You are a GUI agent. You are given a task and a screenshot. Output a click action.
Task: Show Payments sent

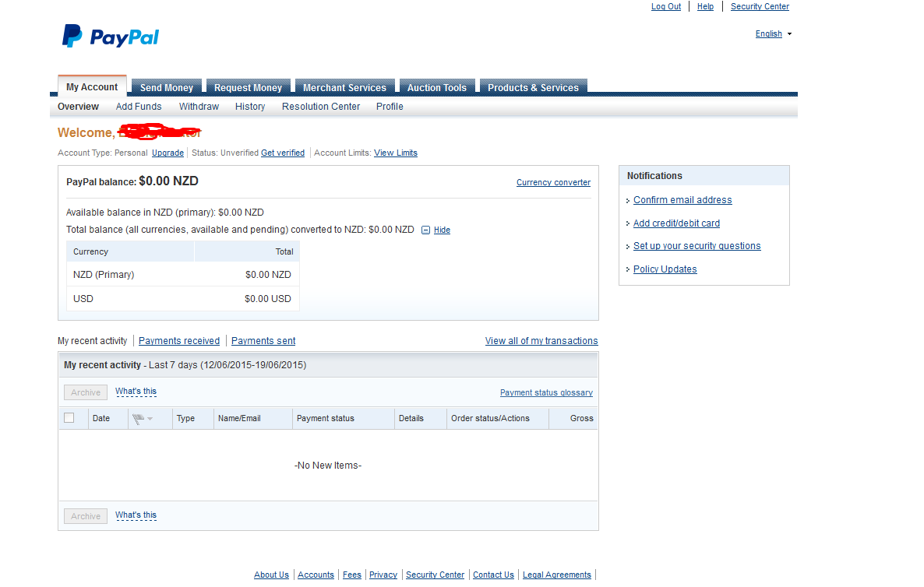[263, 341]
